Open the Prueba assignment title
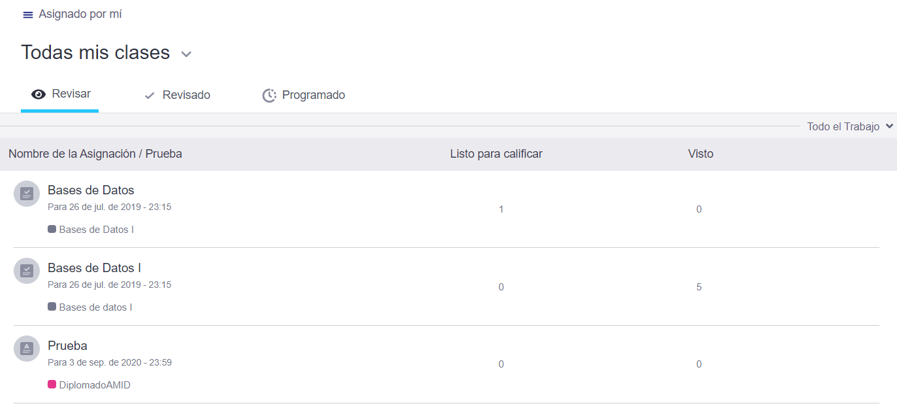Screen dimensions: 897x407 click(67, 346)
